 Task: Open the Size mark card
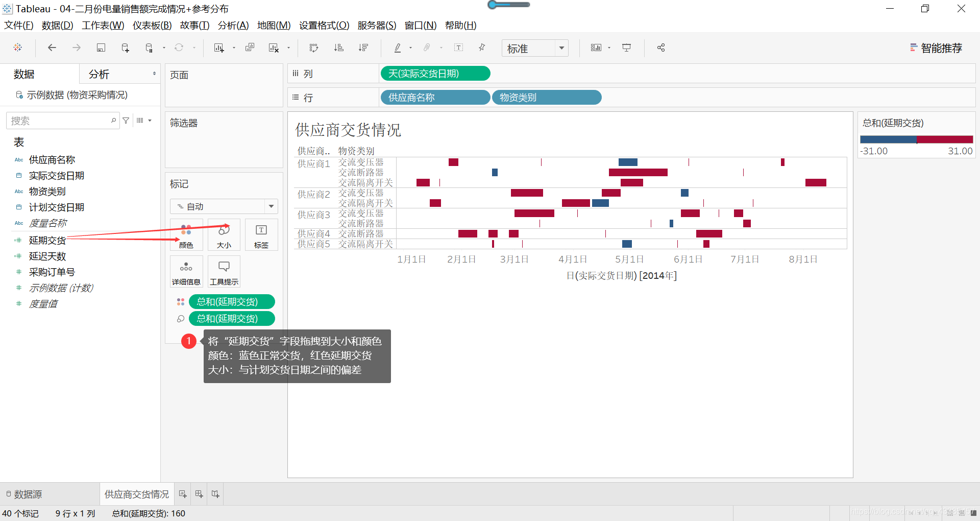(224, 235)
